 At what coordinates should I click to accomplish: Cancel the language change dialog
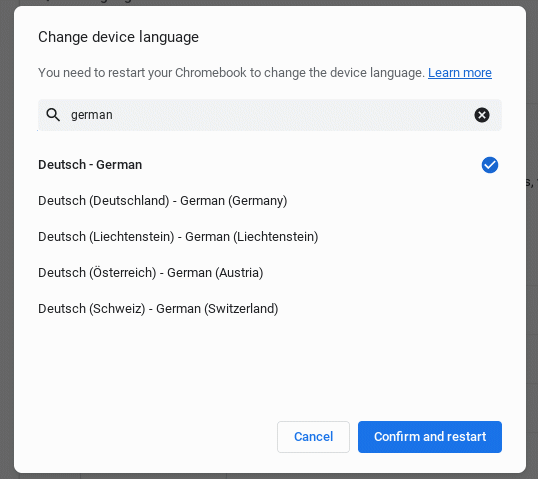(x=313, y=437)
